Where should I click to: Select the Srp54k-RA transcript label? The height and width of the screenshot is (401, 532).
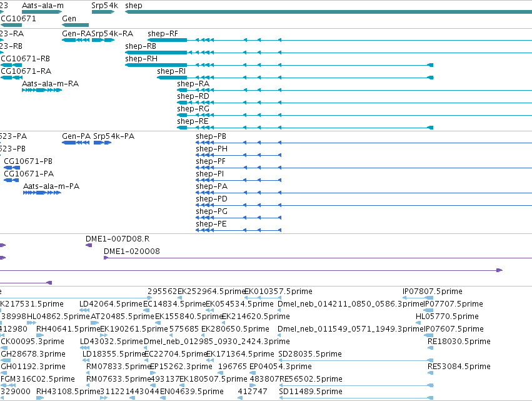tap(113, 34)
